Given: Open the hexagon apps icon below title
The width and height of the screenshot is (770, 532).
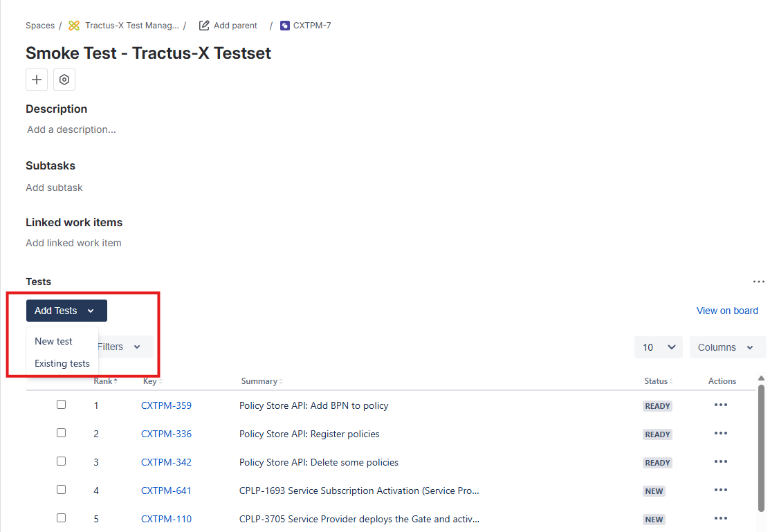Looking at the screenshot, I should coord(64,80).
